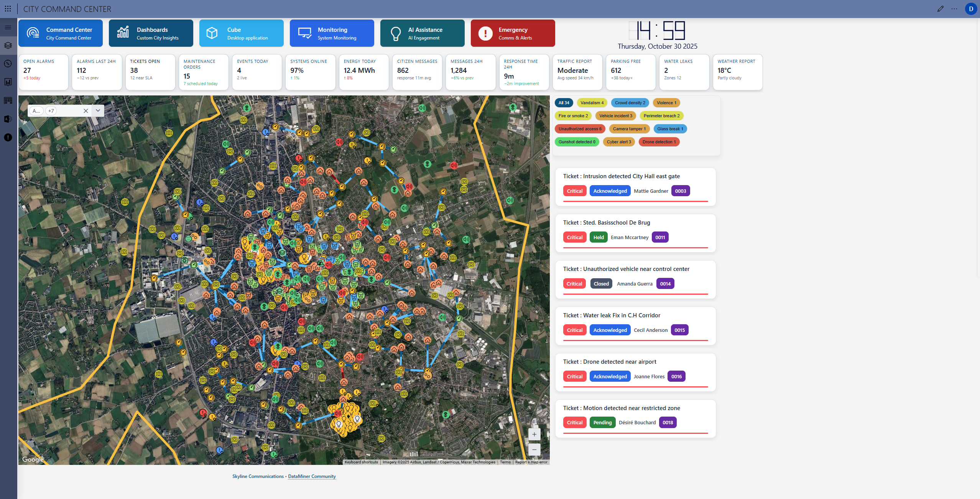The width and height of the screenshot is (980, 499).
Task: Switch to the Emergency Comms & Alerts tile
Action: [x=513, y=33]
